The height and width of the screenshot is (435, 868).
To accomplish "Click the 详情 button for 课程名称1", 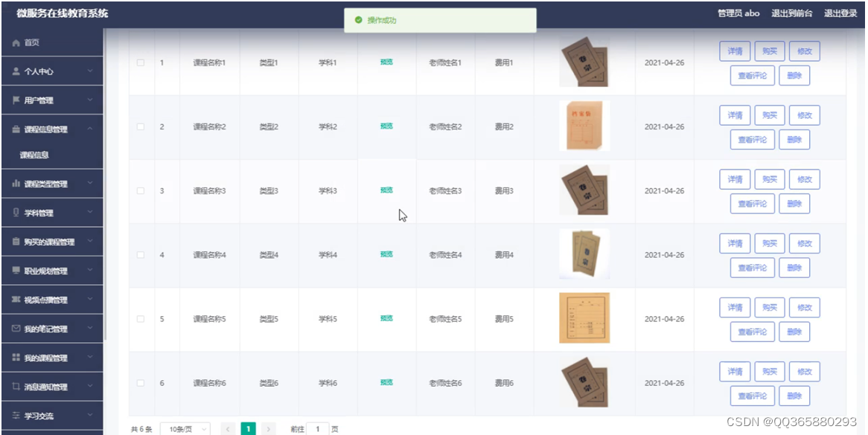I will [x=735, y=51].
